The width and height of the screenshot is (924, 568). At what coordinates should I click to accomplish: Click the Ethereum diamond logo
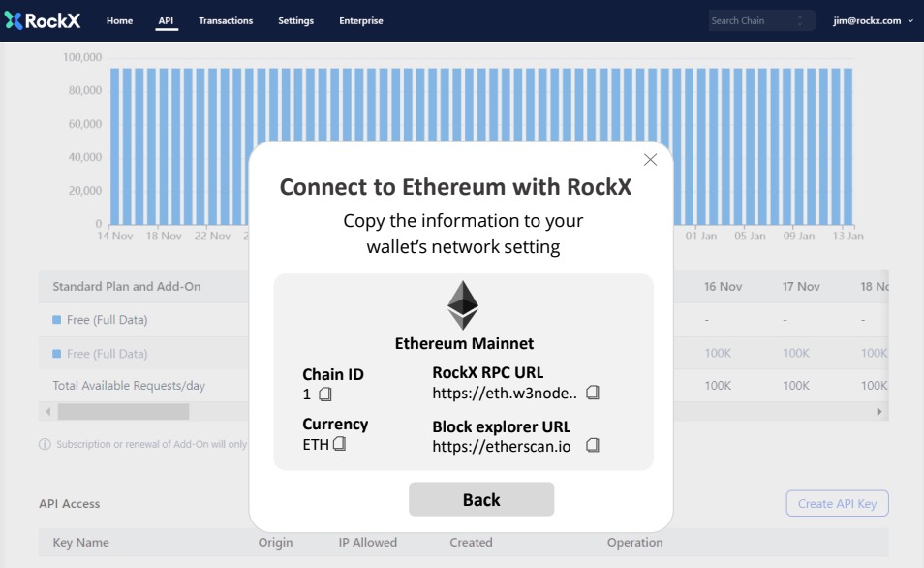pos(463,305)
